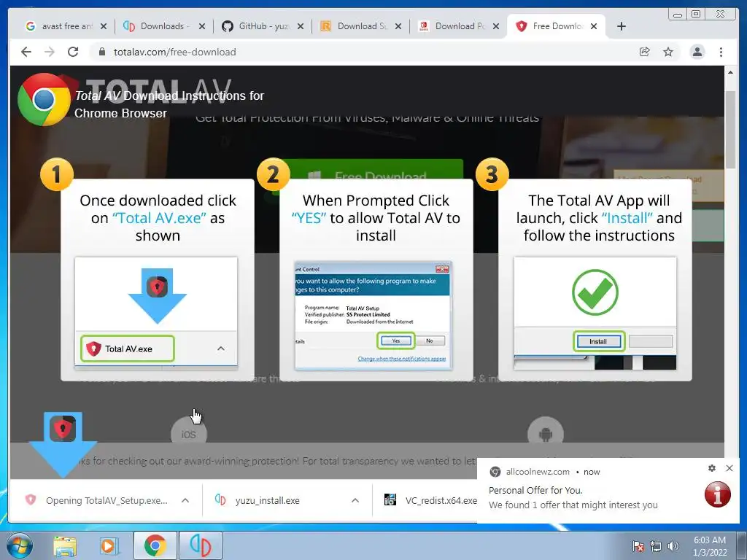Bookmark this page with the star
Viewport: 747px width, 560px height.
(668, 52)
